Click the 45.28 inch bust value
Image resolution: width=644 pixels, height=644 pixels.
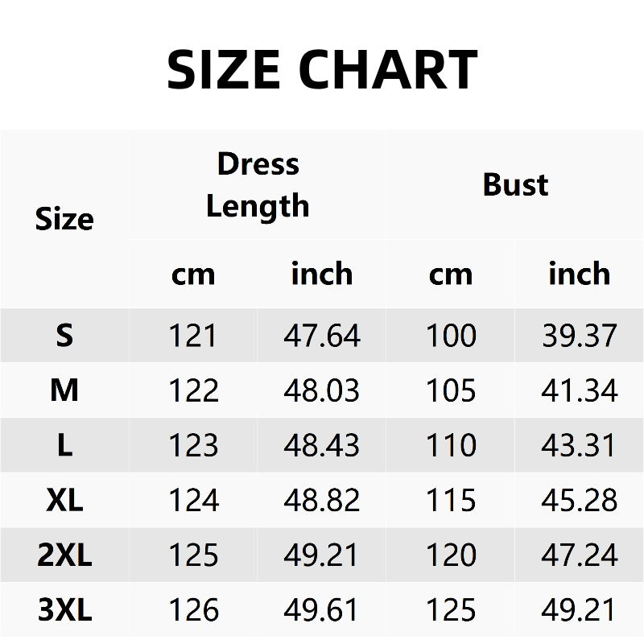tap(580, 501)
